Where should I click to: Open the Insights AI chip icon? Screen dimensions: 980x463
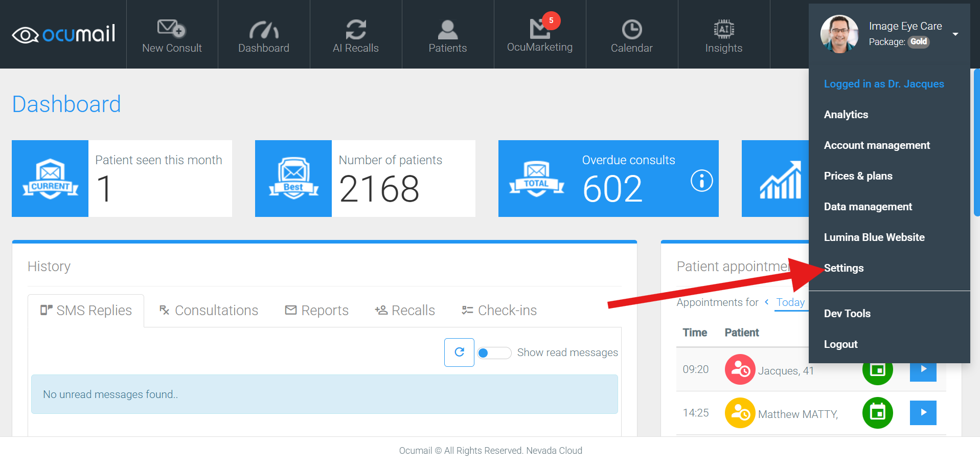tap(724, 30)
